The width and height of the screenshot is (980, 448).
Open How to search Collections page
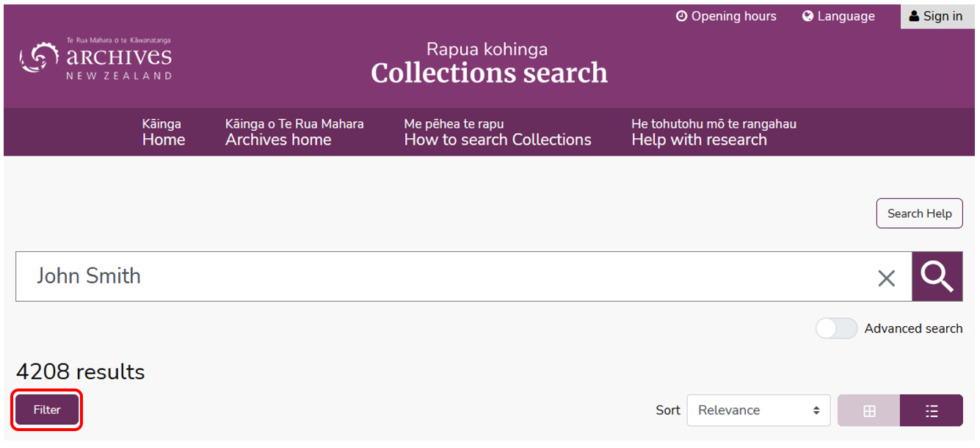pos(497,133)
